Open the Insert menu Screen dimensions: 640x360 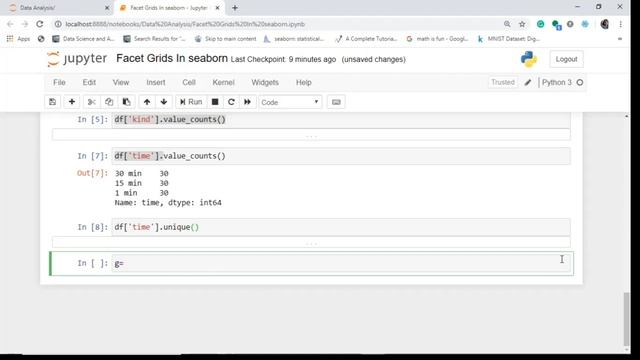[156, 82]
